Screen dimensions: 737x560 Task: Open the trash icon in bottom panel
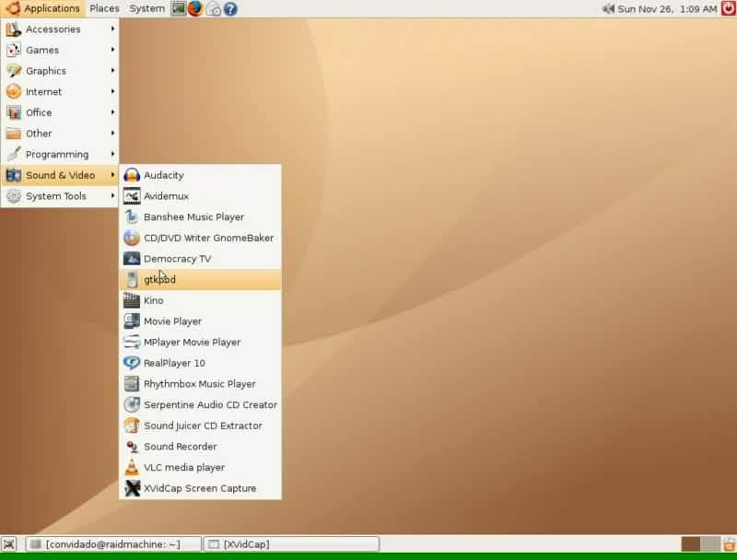729,544
